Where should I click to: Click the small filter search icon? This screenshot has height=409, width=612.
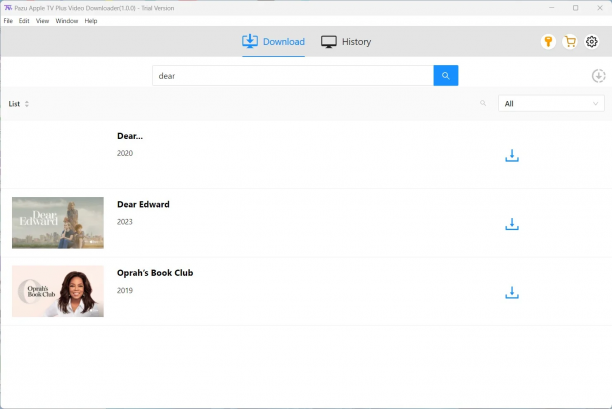click(483, 103)
